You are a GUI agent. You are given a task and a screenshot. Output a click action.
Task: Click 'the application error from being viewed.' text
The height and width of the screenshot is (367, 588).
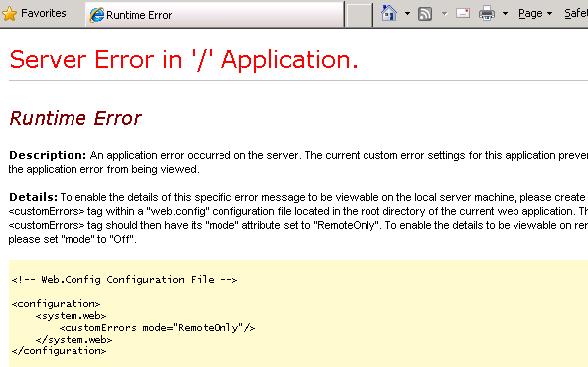(104, 169)
